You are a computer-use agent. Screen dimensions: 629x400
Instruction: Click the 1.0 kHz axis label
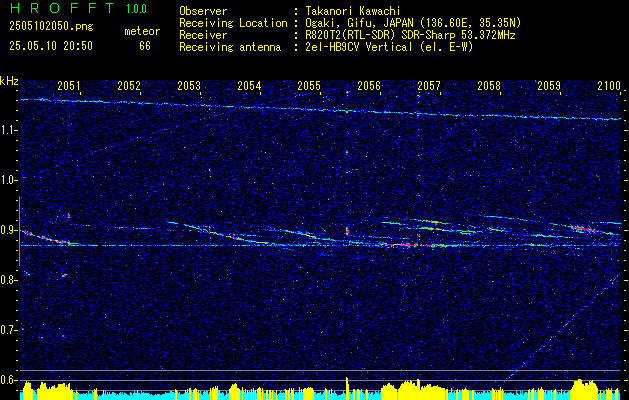pos(8,180)
